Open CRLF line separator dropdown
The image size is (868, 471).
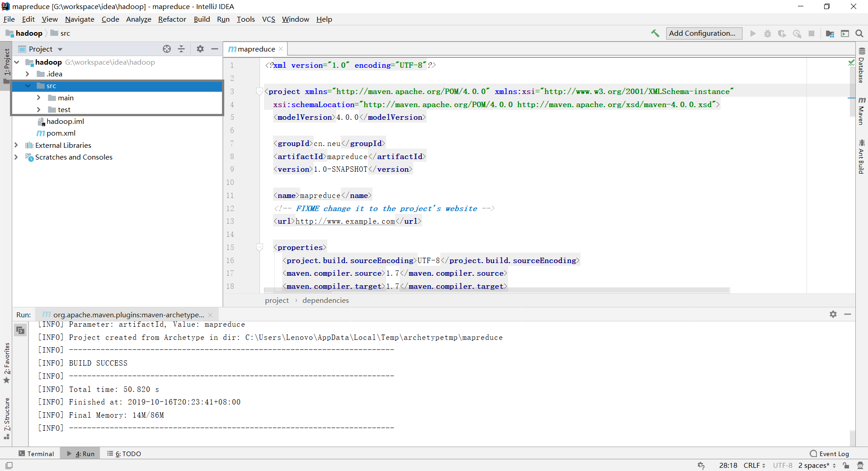point(754,465)
